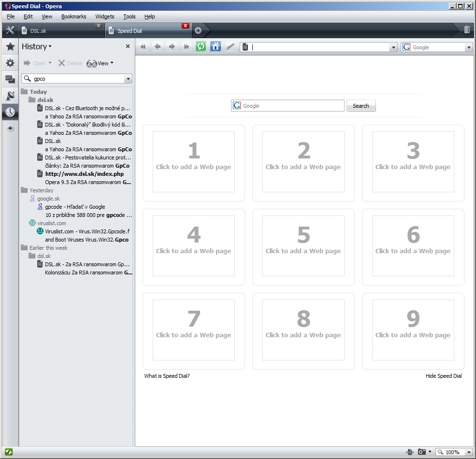Open gpcode - Hľadať v Google entry
476x459 pixels.
coord(75,207)
